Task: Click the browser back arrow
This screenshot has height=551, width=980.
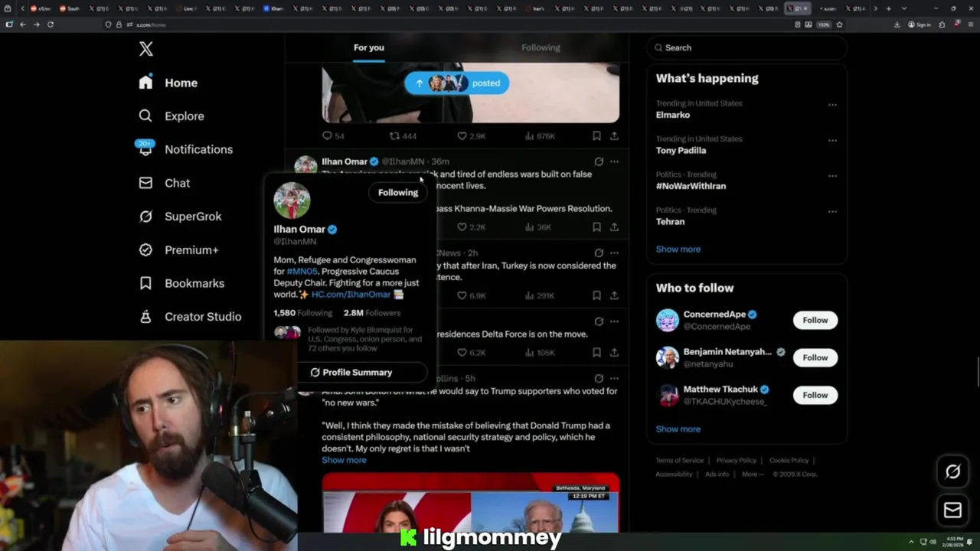Action: coord(23,24)
